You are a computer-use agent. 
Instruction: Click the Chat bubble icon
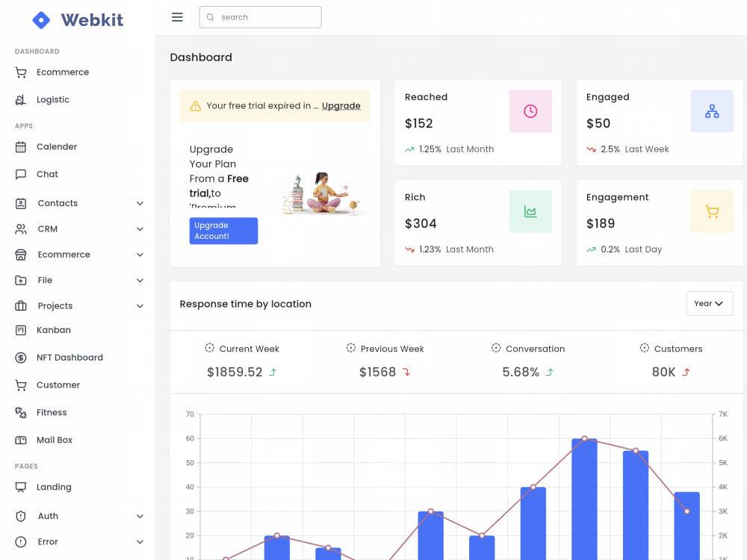click(20, 174)
